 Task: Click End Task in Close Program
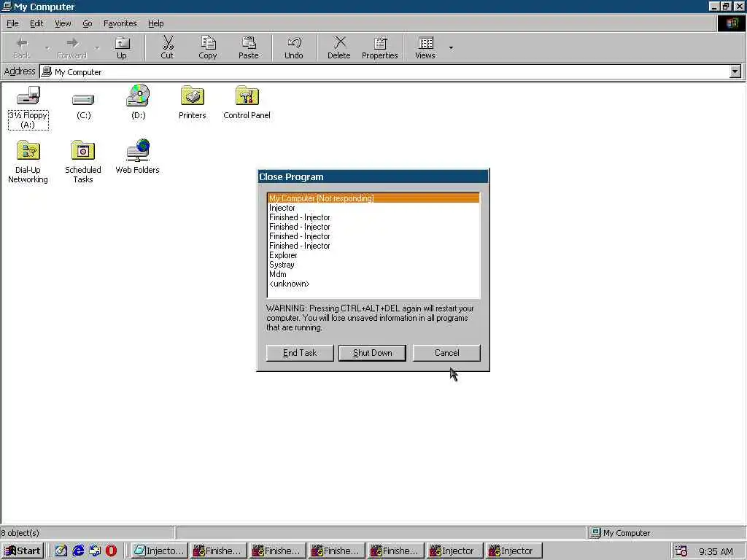click(x=300, y=353)
